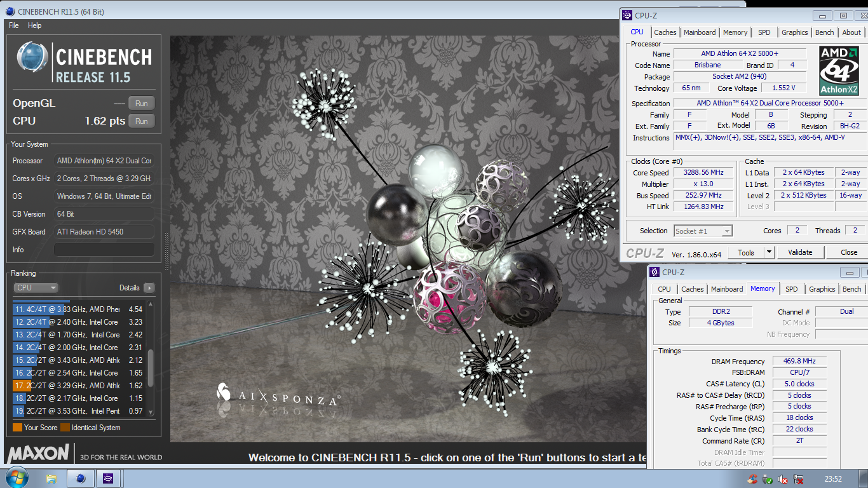Select ranking row 13 scoring 2.42
Screen dimensions: 868x488
[x=79, y=335]
